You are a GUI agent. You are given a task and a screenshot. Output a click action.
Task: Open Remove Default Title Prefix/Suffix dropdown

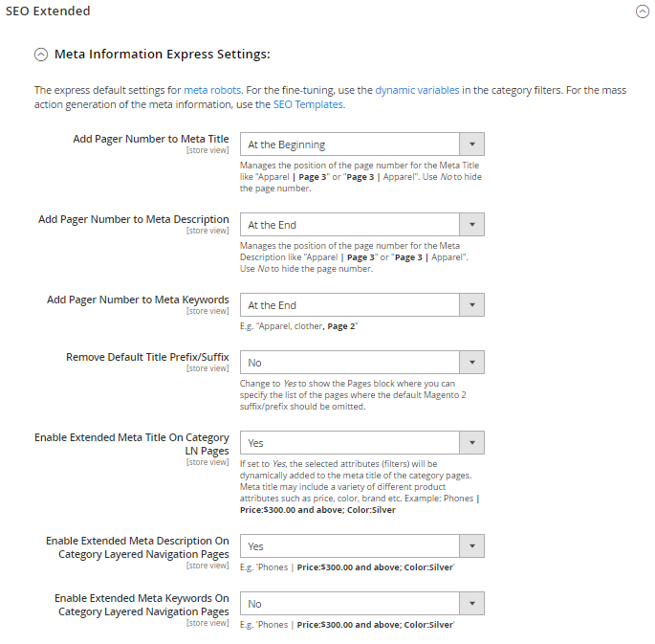pyautogui.click(x=361, y=363)
